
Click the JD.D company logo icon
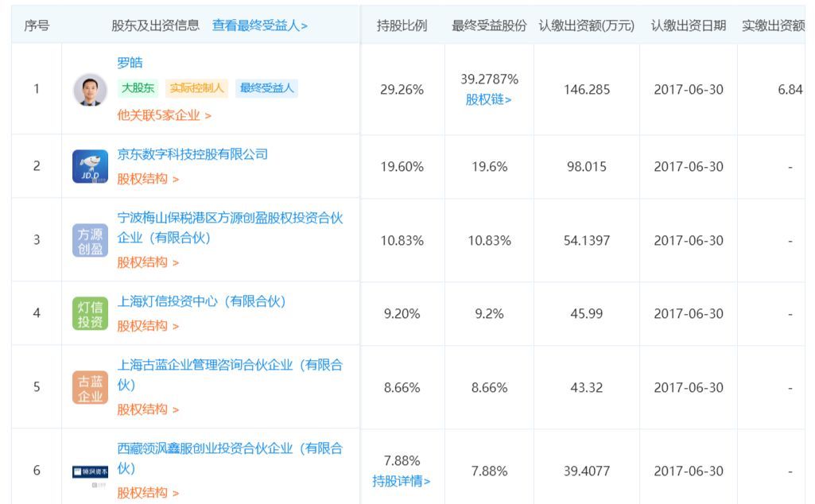(x=90, y=166)
